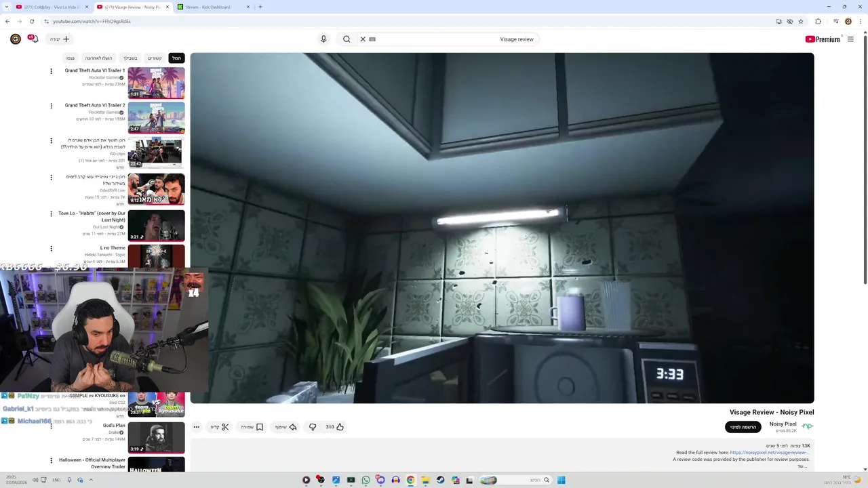Click the YouTube search input field
868x488 pixels.
(448, 39)
